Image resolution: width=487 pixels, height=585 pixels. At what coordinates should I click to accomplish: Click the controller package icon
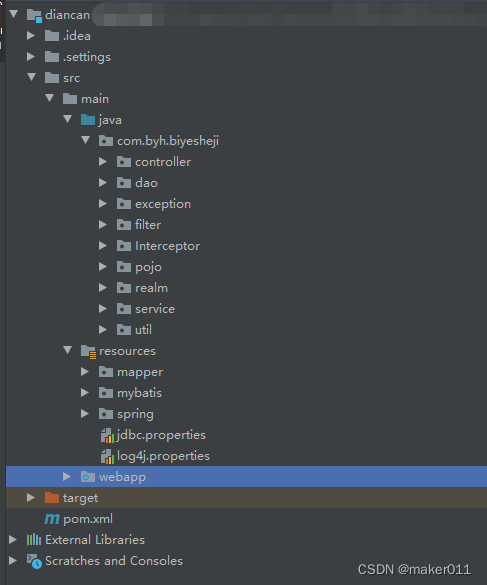(124, 162)
